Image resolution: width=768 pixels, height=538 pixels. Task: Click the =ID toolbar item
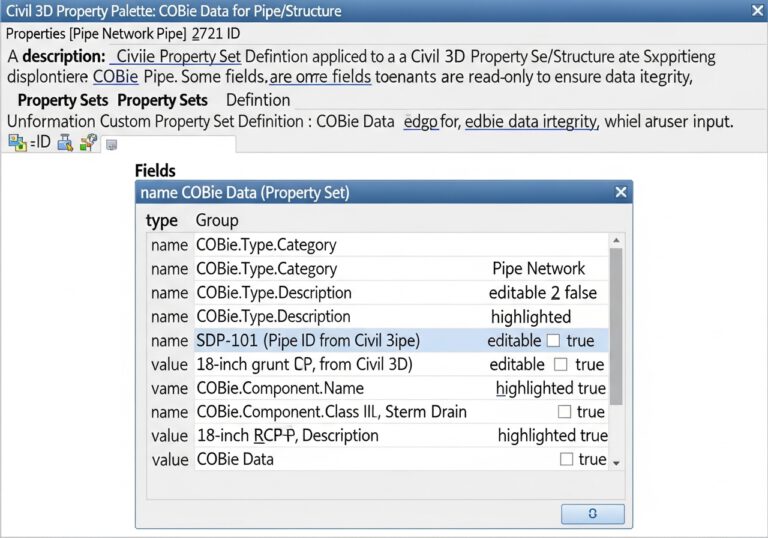pyautogui.click(x=40, y=143)
